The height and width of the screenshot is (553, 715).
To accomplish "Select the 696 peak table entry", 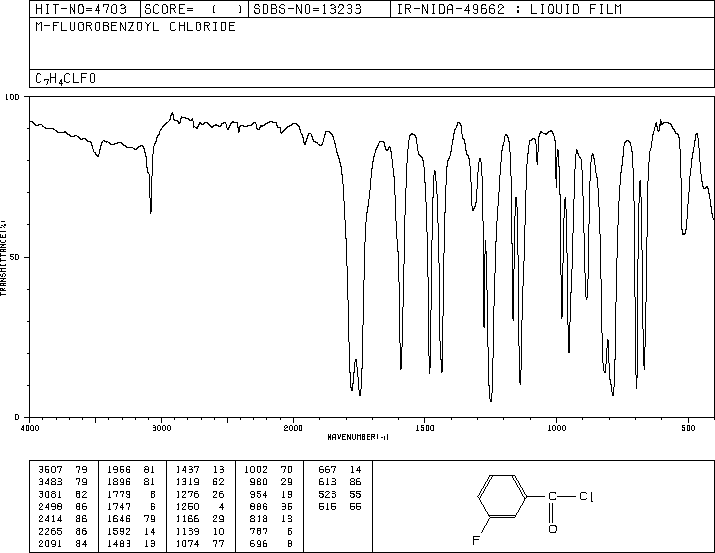I will 271,544.
